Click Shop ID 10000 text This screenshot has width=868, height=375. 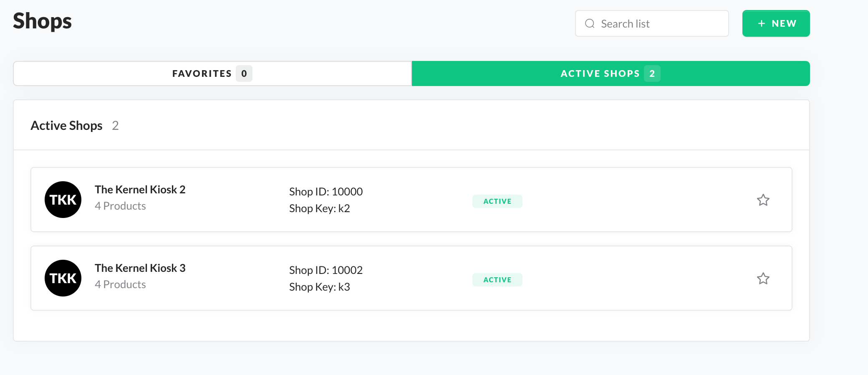325,192
